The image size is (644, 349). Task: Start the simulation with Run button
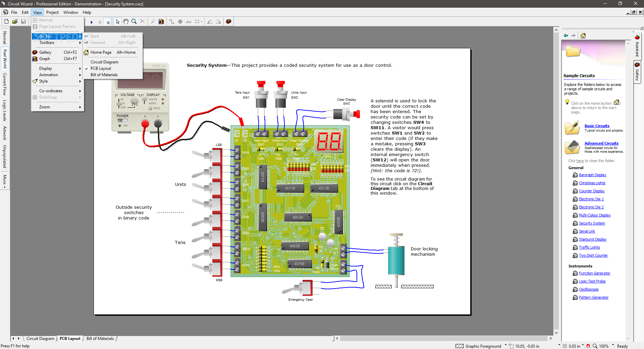pyautogui.click(x=91, y=22)
